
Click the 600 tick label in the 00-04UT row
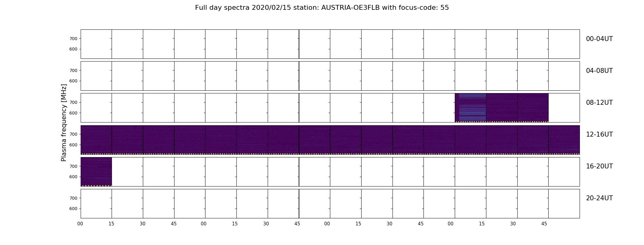(73, 49)
